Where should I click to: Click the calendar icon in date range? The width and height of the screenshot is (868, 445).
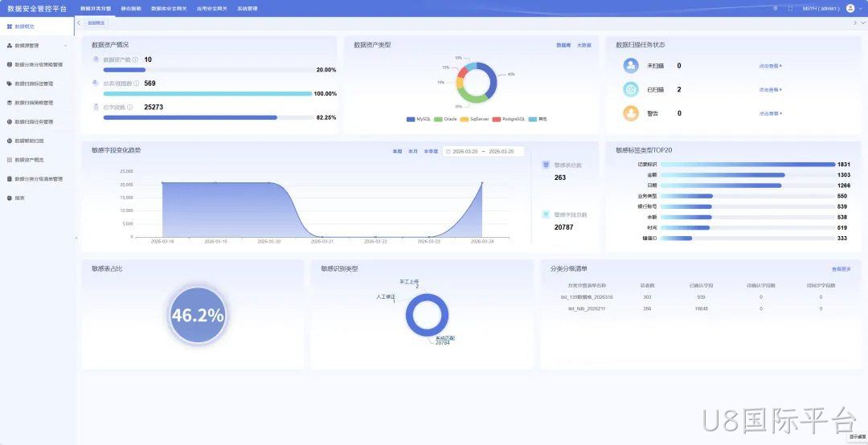click(448, 152)
